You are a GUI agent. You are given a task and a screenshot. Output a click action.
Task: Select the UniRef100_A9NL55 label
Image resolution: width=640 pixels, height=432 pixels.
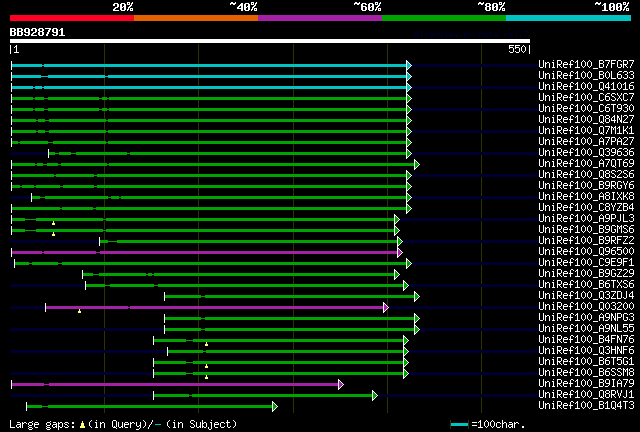tap(586, 329)
